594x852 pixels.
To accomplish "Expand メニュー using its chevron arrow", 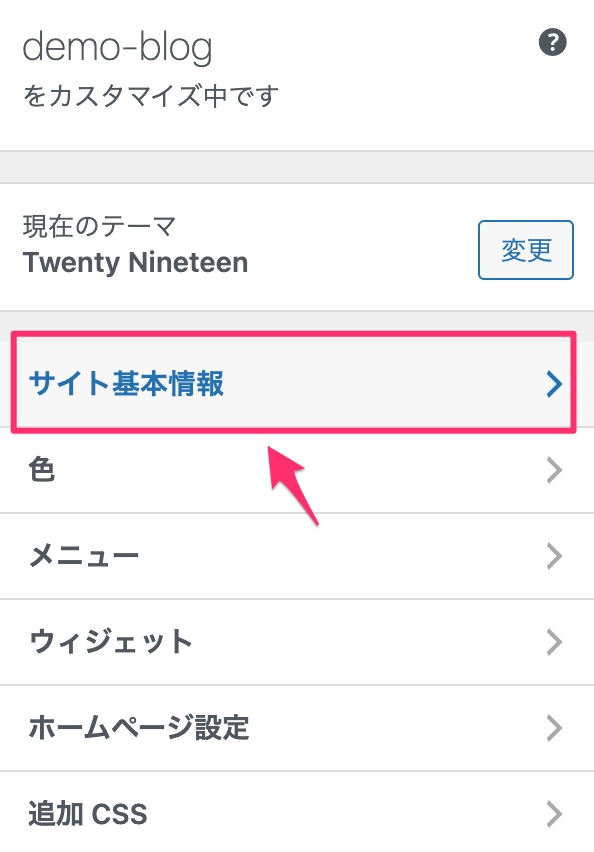I will tap(554, 556).
